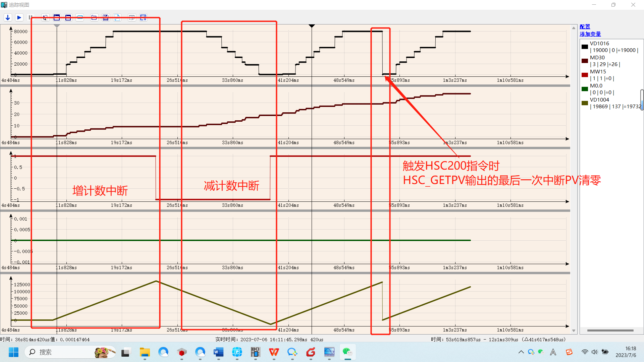This screenshot has width=644, height=362.
Task: Click the pause tracing button
Action: (31, 17)
